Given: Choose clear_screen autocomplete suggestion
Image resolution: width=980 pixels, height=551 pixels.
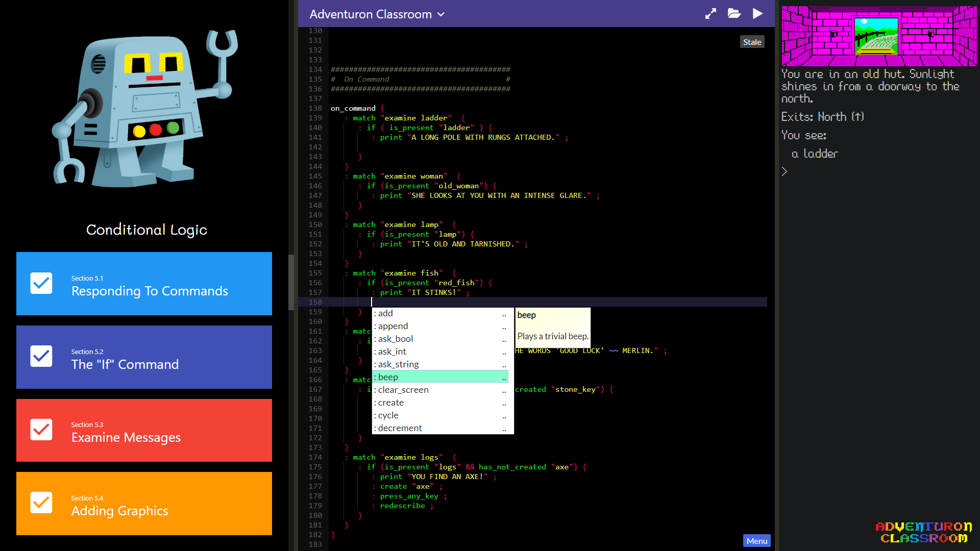Looking at the screenshot, I should (440, 390).
